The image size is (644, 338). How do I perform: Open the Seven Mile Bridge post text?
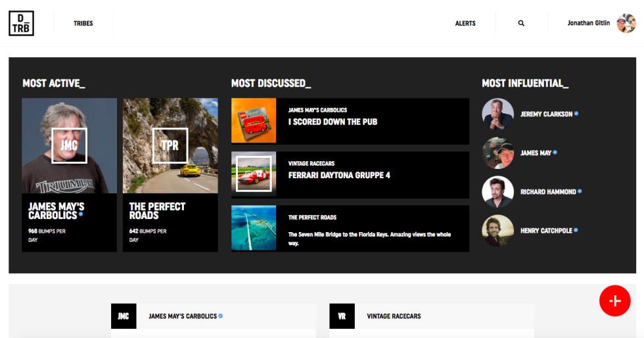[369, 239]
